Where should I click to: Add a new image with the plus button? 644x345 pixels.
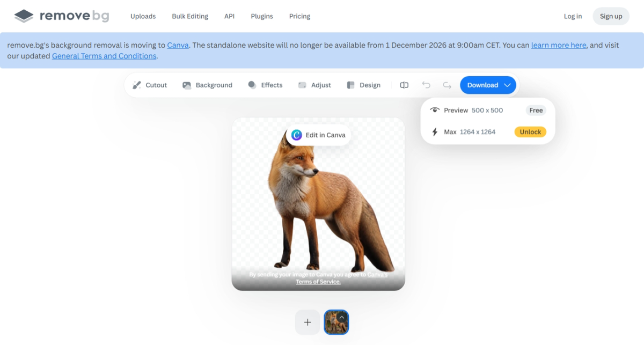click(x=308, y=322)
